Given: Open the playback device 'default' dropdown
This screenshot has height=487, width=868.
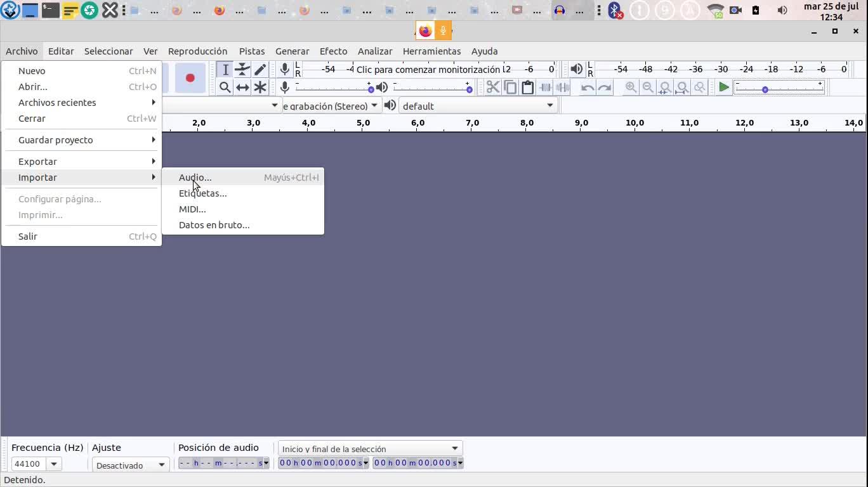Looking at the screenshot, I should point(478,106).
